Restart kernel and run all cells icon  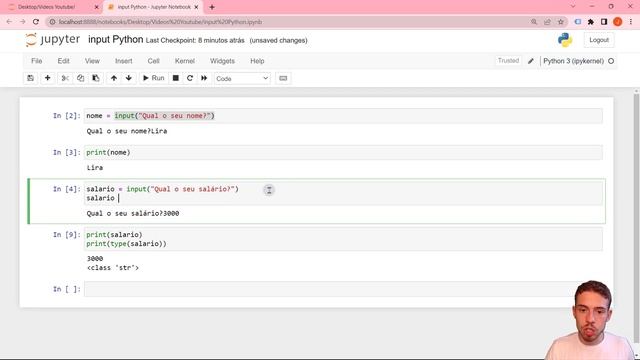[x=204, y=78]
